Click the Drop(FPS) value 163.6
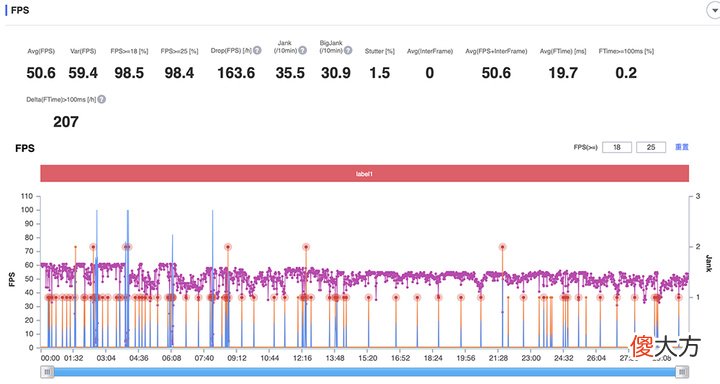This screenshot has width=720, height=384. click(236, 73)
